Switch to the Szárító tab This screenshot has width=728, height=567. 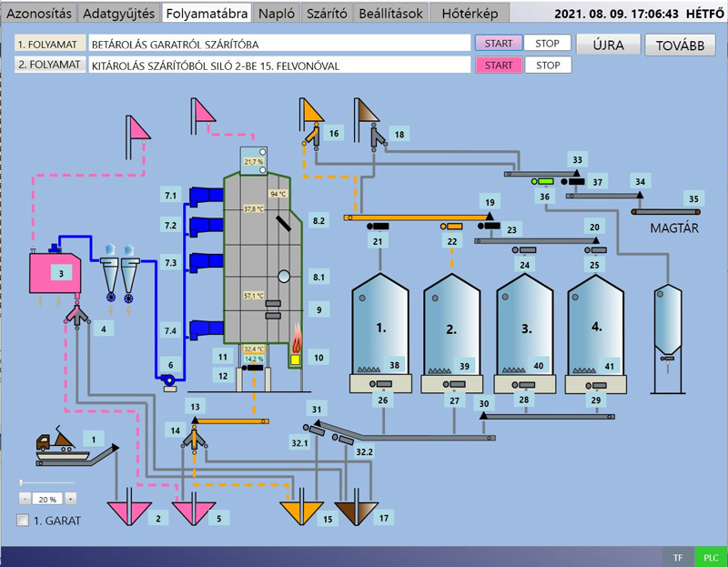327,14
